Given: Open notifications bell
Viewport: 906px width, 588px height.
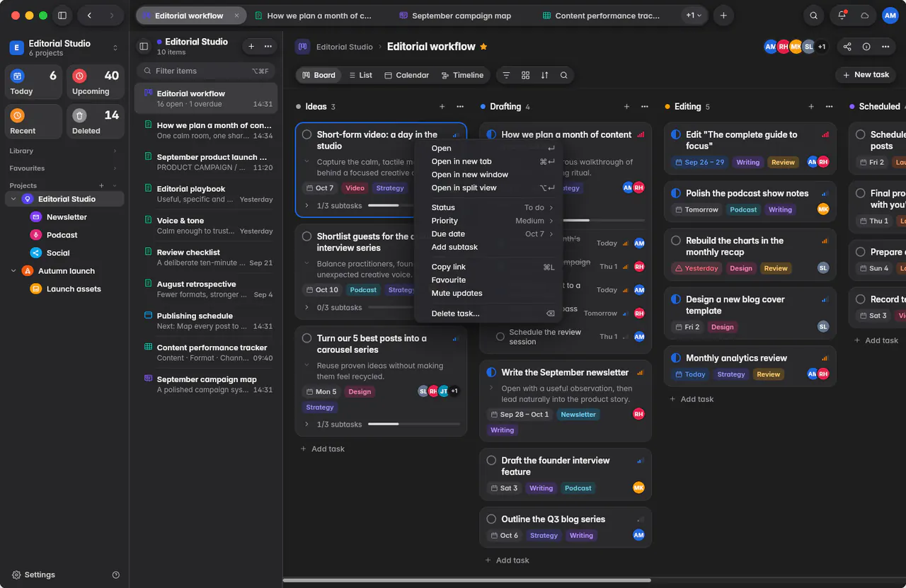Looking at the screenshot, I should pos(842,16).
